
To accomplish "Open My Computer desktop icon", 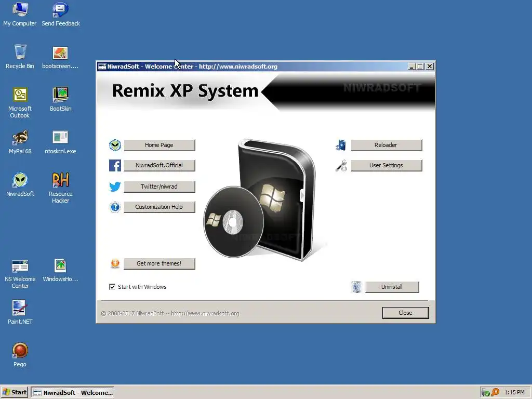I will [x=20, y=14].
